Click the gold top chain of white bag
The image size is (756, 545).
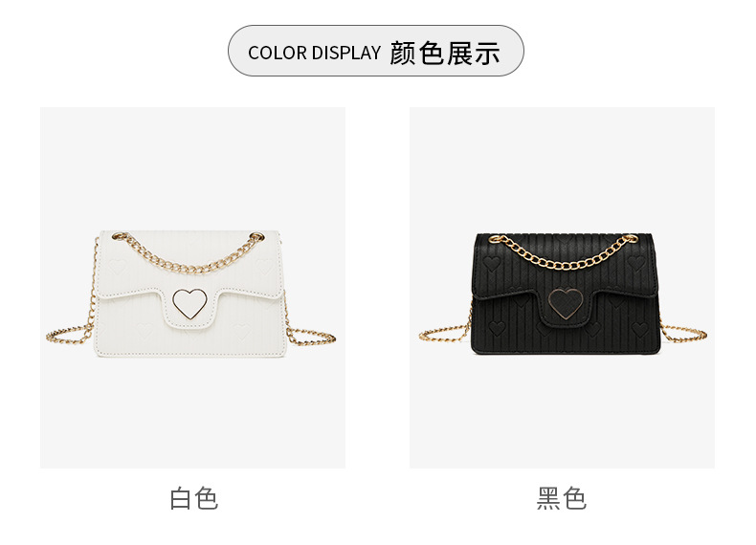[x=188, y=254]
